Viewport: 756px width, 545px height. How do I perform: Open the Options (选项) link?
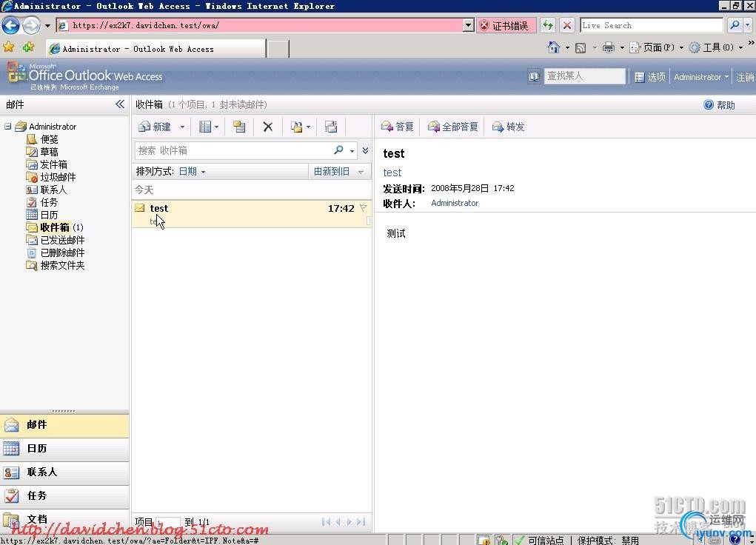(x=650, y=77)
